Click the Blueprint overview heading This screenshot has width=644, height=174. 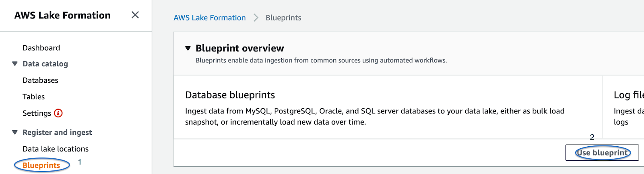(x=240, y=48)
